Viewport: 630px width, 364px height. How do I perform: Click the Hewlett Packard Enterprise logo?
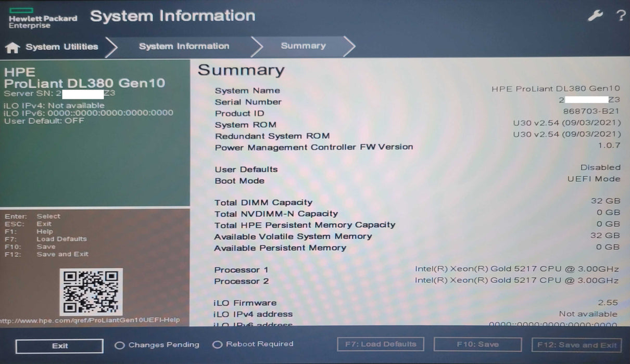[x=43, y=19]
